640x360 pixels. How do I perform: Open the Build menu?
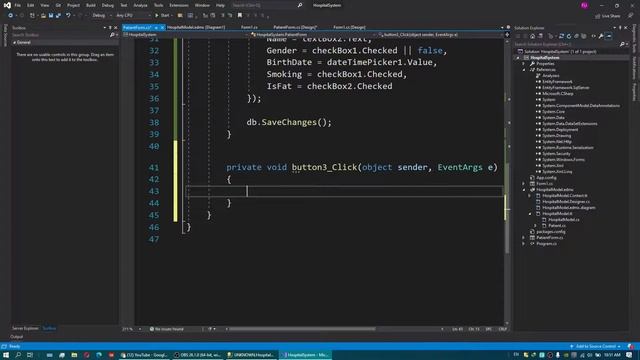coord(91,5)
